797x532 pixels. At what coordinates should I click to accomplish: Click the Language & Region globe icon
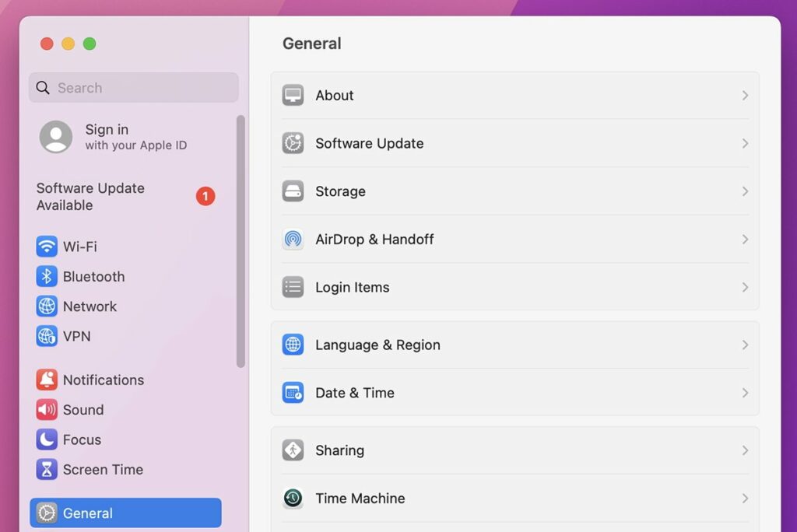[x=293, y=345]
